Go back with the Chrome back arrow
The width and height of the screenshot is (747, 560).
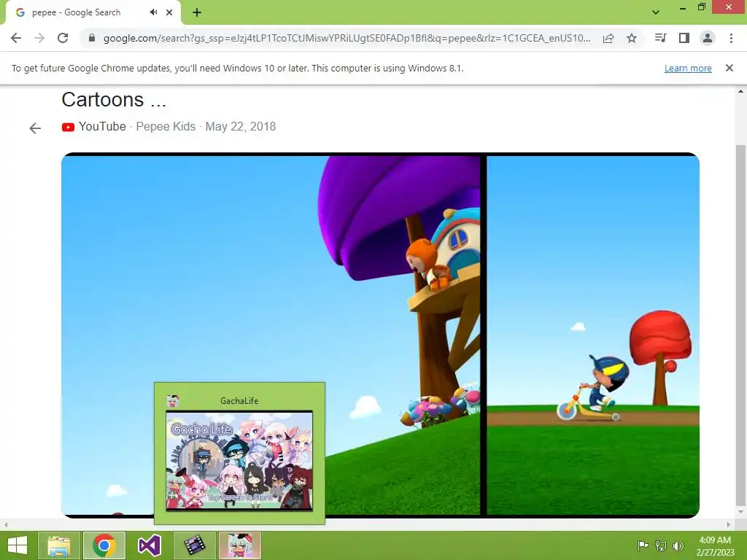(x=16, y=38)
